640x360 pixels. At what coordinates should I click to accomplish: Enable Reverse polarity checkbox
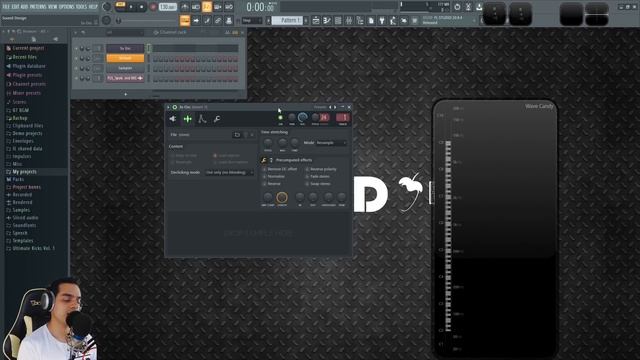coord(307,169)
